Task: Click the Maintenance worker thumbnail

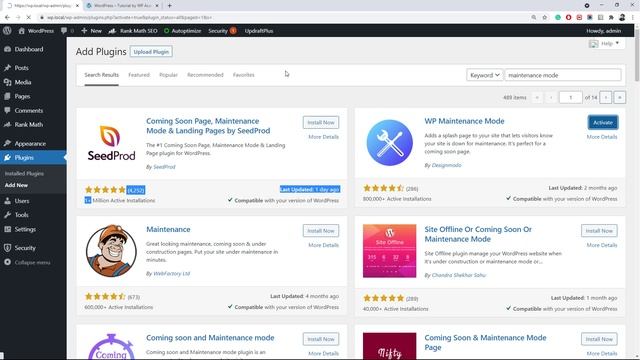Action: [x=111, y=251]
